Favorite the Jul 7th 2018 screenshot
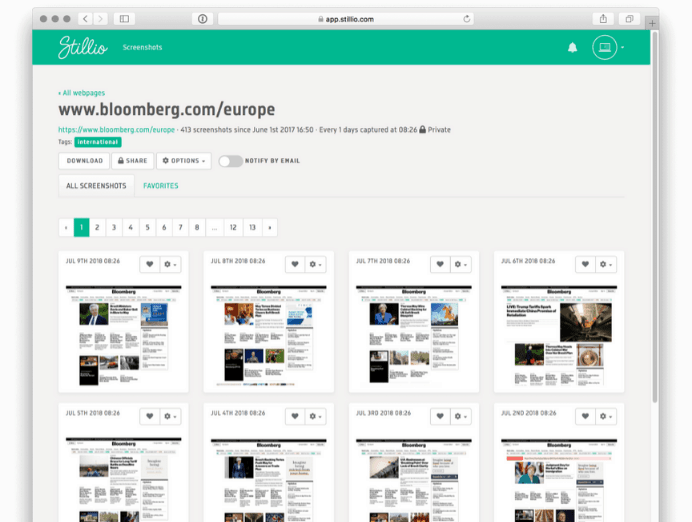Screen dimensions: 692x522 coord(440,264)
